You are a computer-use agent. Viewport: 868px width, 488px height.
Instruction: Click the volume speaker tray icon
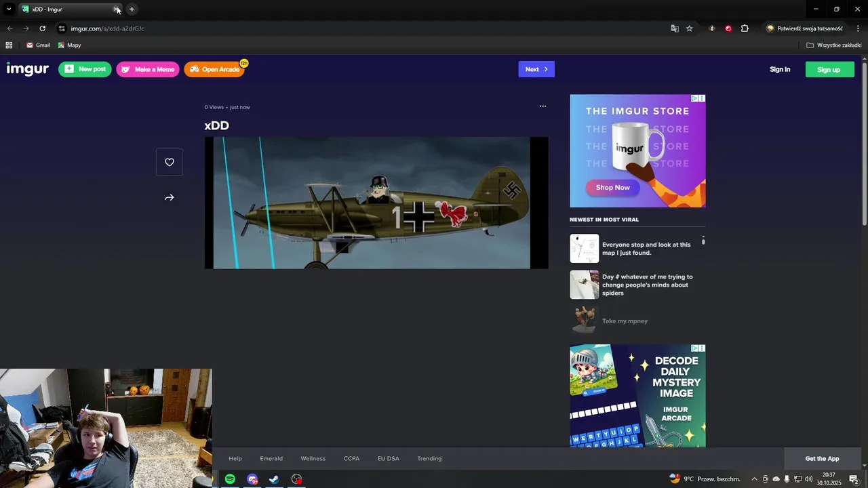pyautogui.click(x=808, y=479)
